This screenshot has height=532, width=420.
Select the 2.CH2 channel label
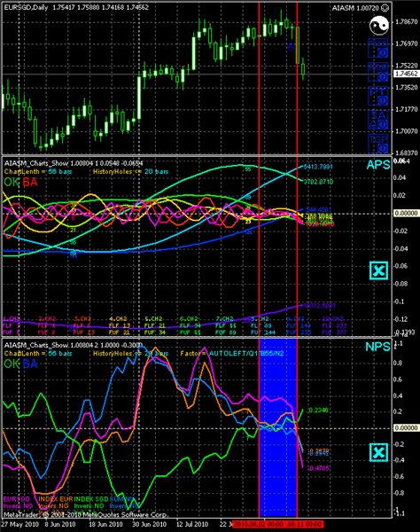(x=47, y=319)
